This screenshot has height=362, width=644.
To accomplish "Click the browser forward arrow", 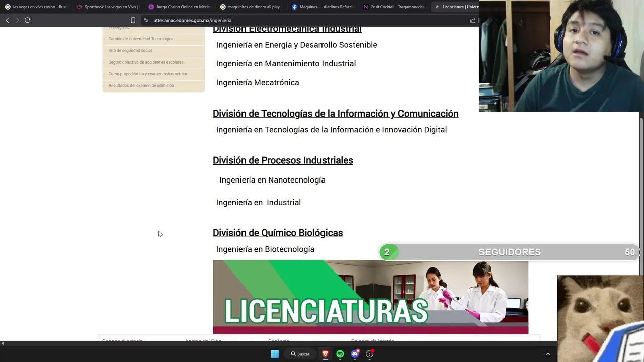I will (x=17, y=20).
